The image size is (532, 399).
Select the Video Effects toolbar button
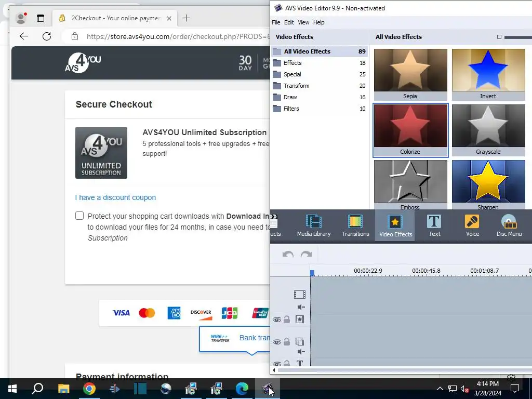tap(395, 225)
